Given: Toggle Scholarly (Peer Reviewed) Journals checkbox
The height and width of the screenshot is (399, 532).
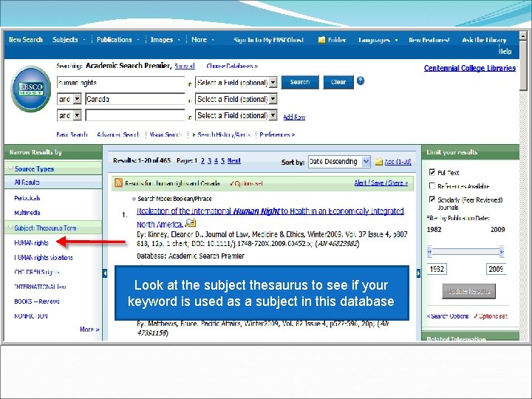Looking at the screenshot, I should [x=432, y=199].
